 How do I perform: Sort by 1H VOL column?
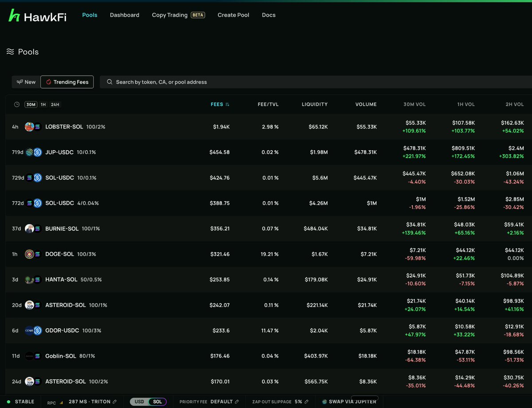coord(466,105)
